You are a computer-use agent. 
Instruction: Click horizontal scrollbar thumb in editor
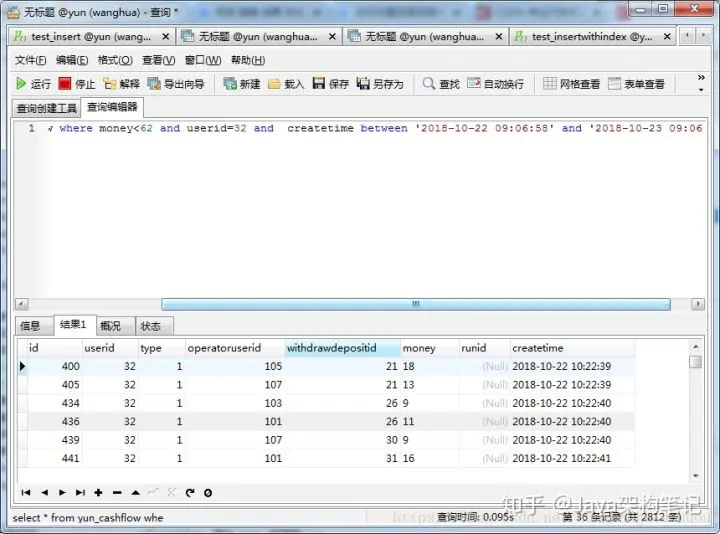(416, 304)
